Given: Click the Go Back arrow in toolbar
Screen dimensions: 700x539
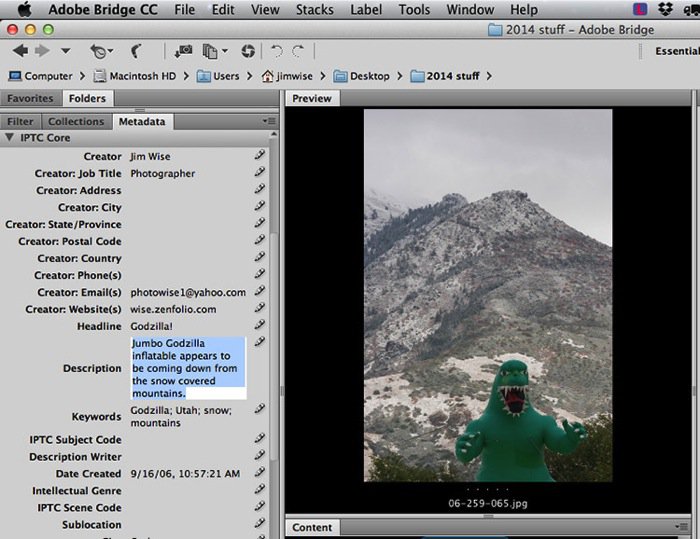Looking at the screenshot, I should pos(20,50).
